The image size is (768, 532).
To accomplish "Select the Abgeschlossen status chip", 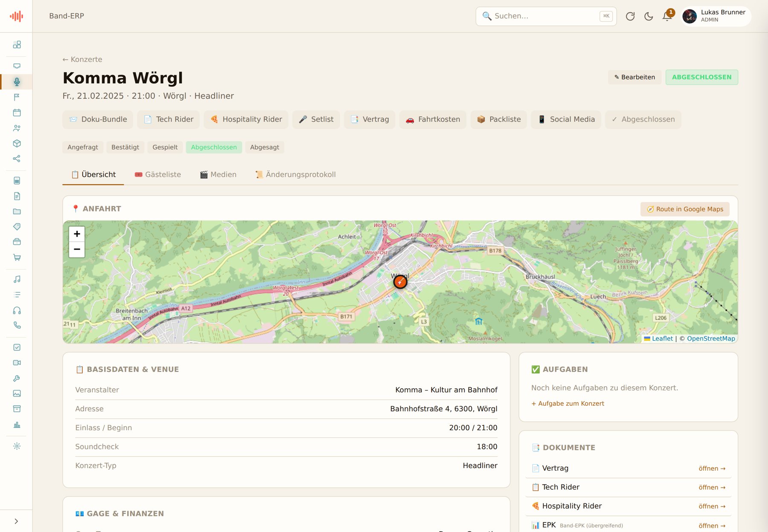I will (214, 147).
